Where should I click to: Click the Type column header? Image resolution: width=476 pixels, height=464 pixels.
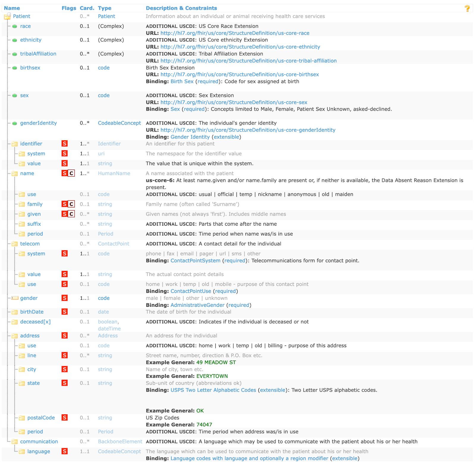pos(105,8)
